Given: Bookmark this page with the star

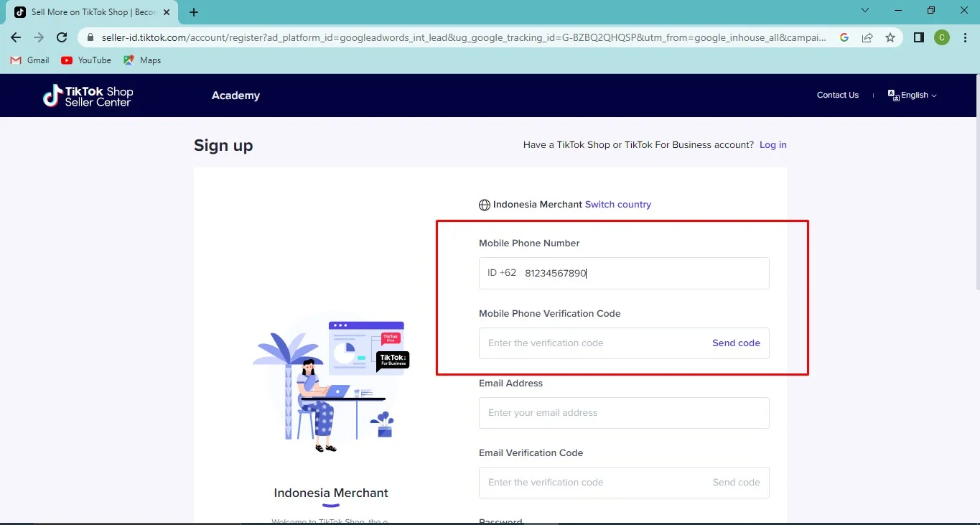Looking at the screenshot, I should click(x=890, y=37).
